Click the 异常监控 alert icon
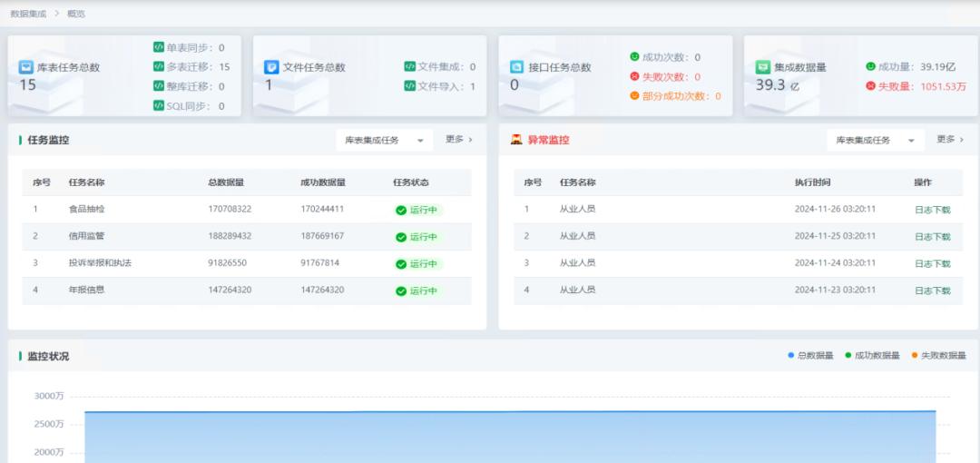 (516, 140)
